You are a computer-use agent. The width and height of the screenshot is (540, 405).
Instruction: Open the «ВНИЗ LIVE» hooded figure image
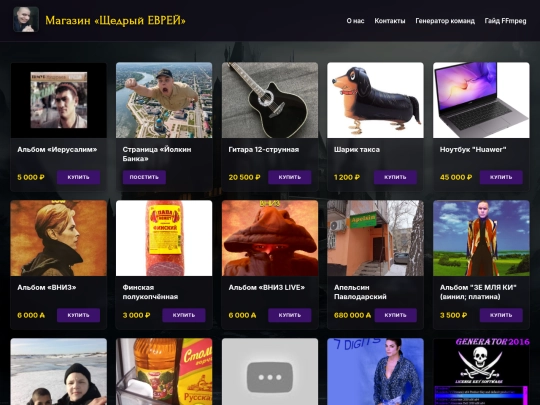(x=270, y=238)
